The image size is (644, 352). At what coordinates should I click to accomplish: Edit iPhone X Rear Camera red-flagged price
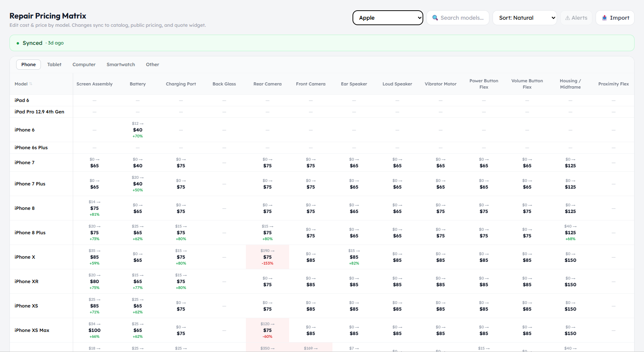(x=268, y=257)
